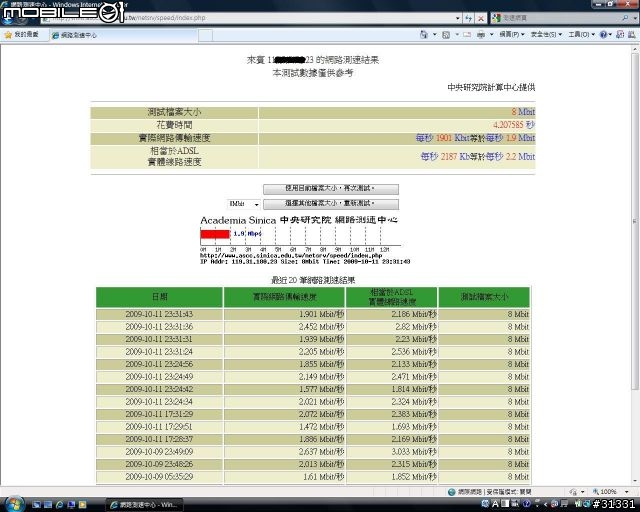
Task: Open the file size 1Mbit dropdown
Action: click(244, 204)
